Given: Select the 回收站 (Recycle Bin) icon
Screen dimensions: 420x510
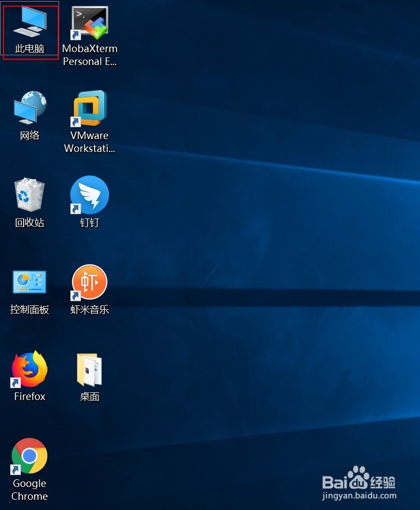Looking at the screenshot, I should pos(30,194).
